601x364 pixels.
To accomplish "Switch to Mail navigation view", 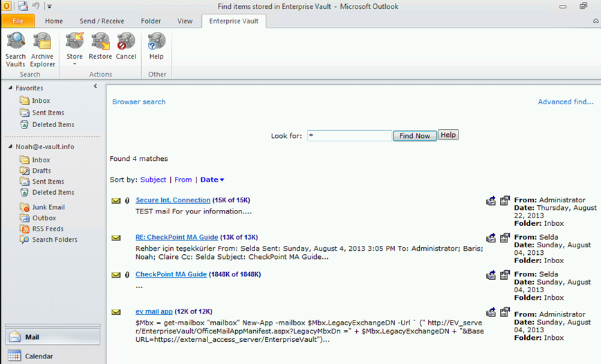I will (x=53, y=337).
